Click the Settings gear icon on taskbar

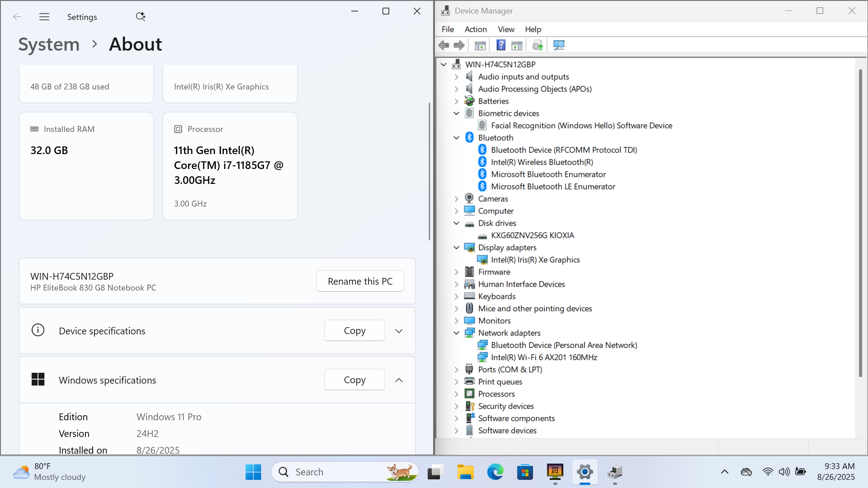[585, 472]
